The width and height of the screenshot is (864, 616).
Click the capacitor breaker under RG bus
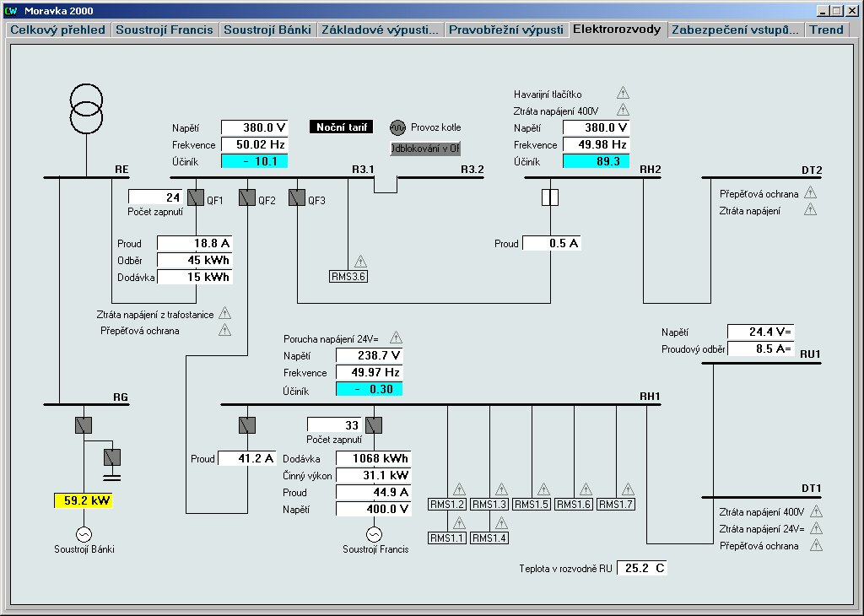click(111, 457)
